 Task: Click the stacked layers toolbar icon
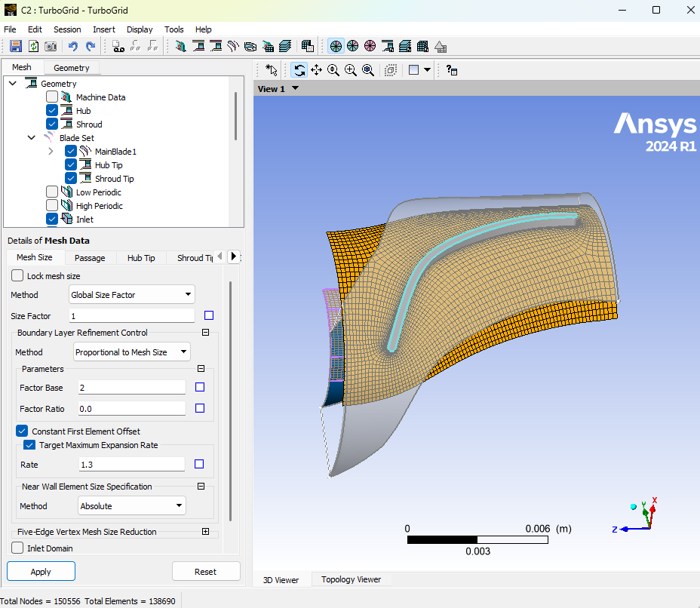pos(285,46)
